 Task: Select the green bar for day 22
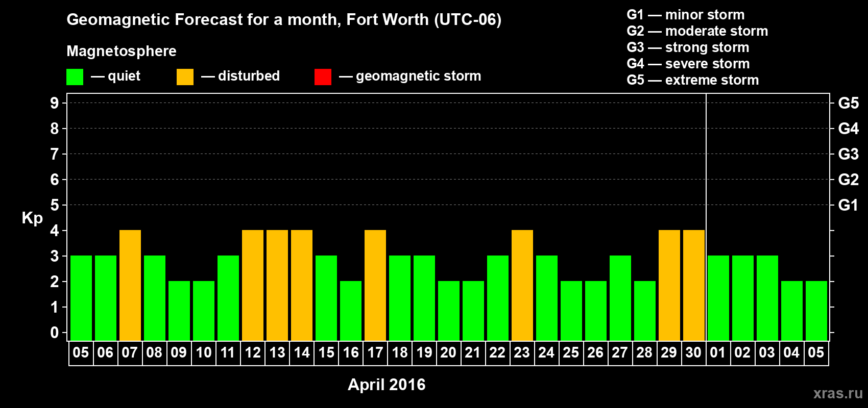click(x=498, y=298)
